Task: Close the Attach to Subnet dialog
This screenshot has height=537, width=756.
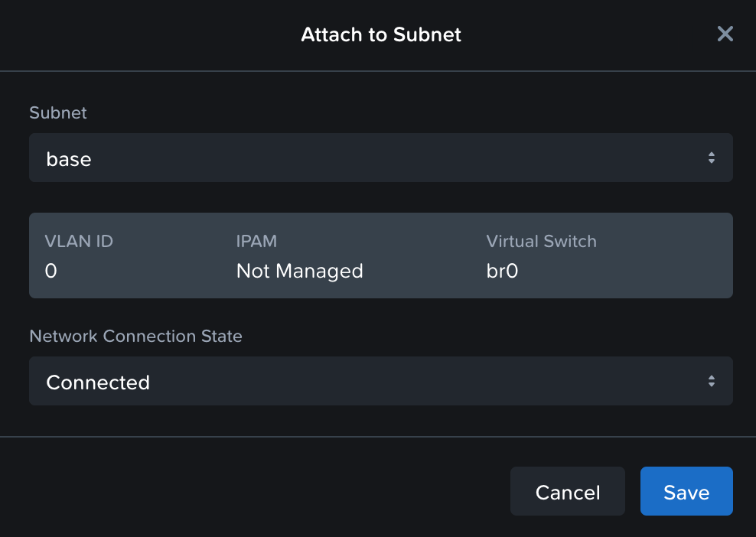Action: 725,34
